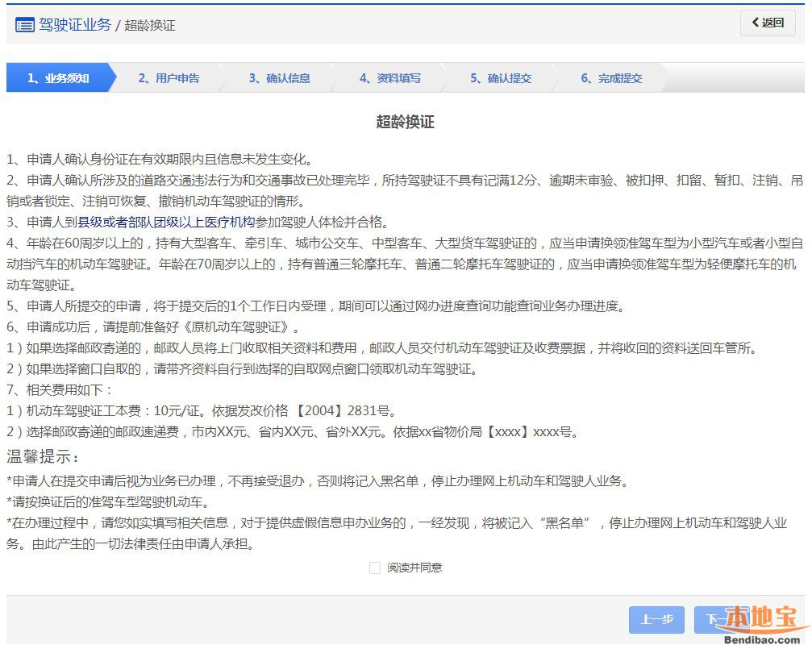Switch to step 3、确认信息

[x=279, y=78]
